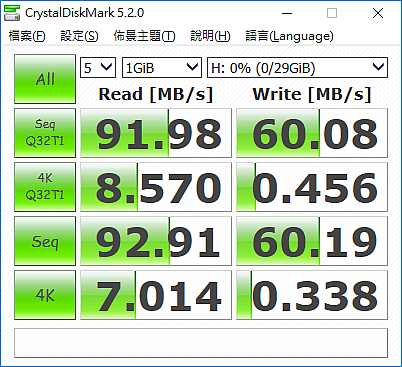402x367 pixels.
Task: Select Seq Q32T1 read result 91.98
Action: tap(156, 133)
